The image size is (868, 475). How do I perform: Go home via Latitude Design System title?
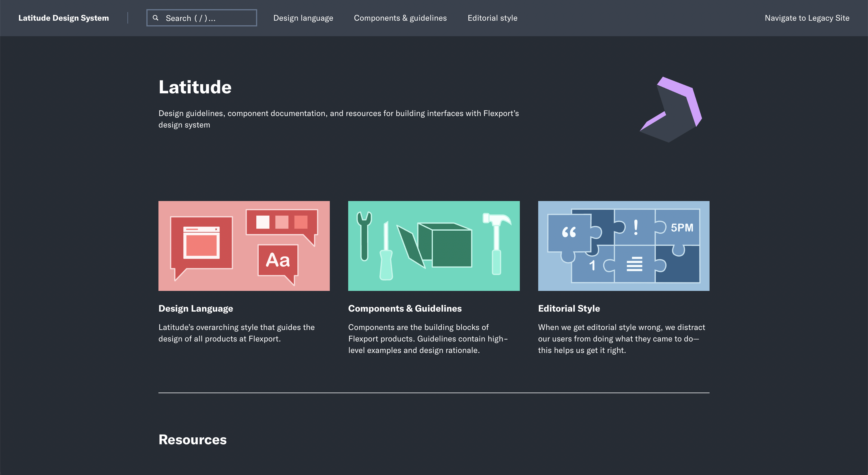(x=64, y=18)
